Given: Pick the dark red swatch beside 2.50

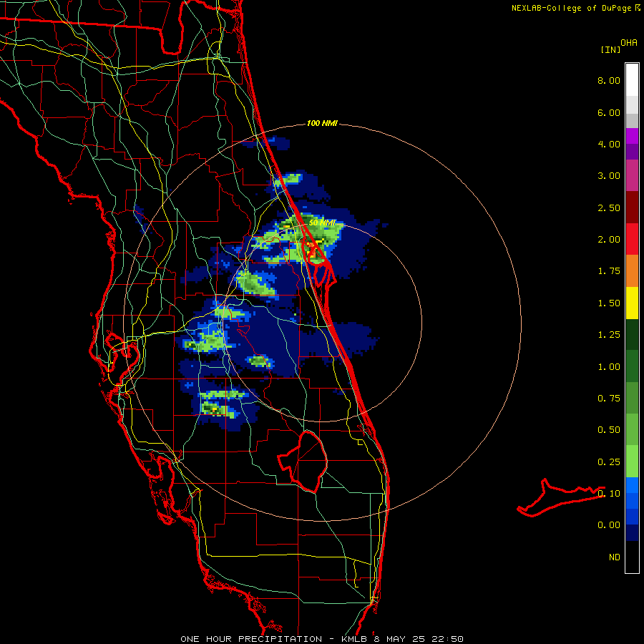Looking at the screenshot, I should (x=632, y=208).
